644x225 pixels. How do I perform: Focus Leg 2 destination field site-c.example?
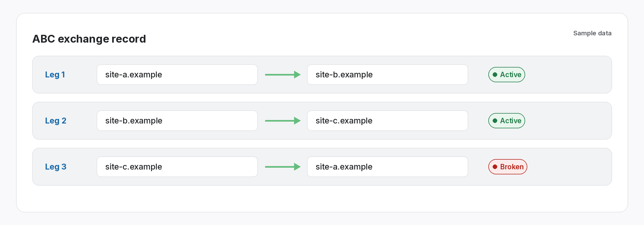[387, 121]
